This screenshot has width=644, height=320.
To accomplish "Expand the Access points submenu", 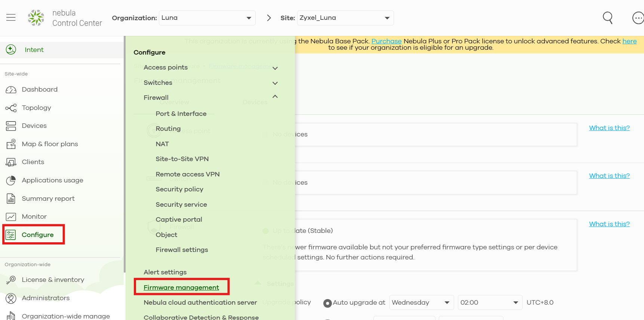I will tap(275, 68).
